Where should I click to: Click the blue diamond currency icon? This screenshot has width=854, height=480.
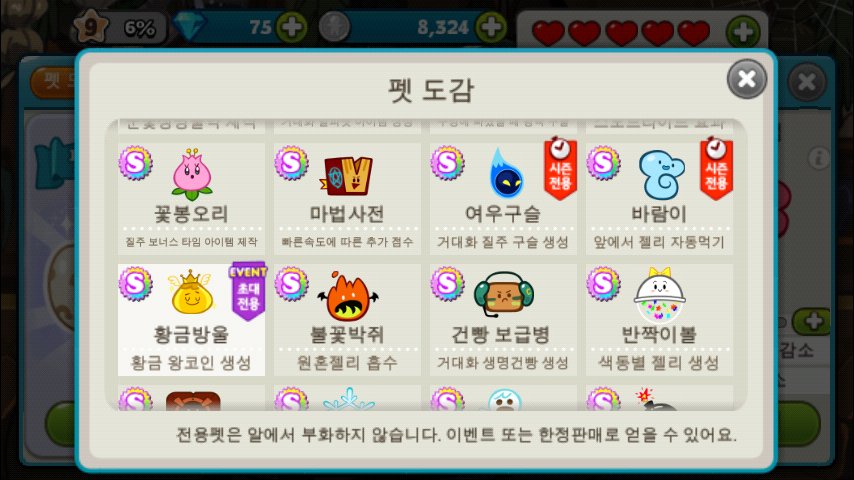[x=190, y=26]
